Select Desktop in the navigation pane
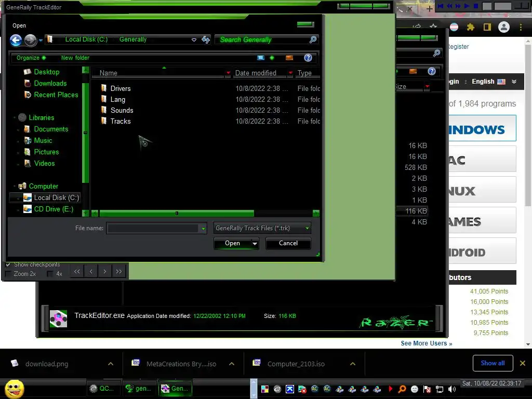Screen dimensions: 532x399 (46, 72)
